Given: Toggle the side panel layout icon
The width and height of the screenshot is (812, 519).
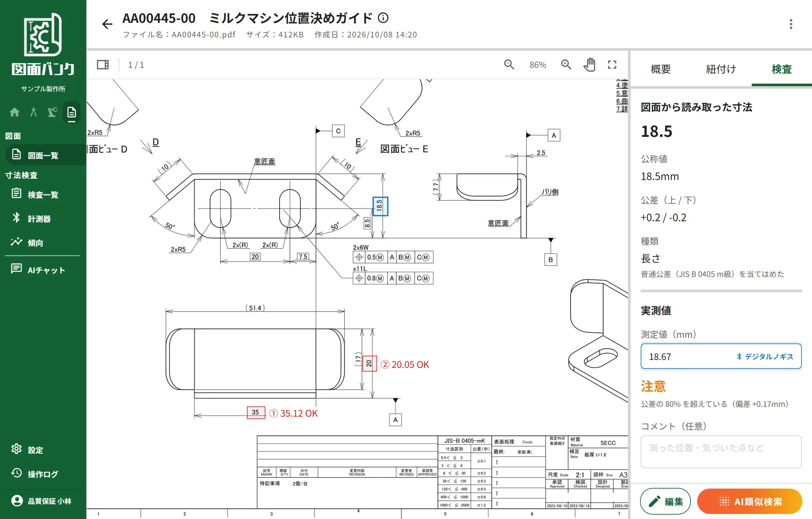Looking at the screenshot, I should point(103,65).
